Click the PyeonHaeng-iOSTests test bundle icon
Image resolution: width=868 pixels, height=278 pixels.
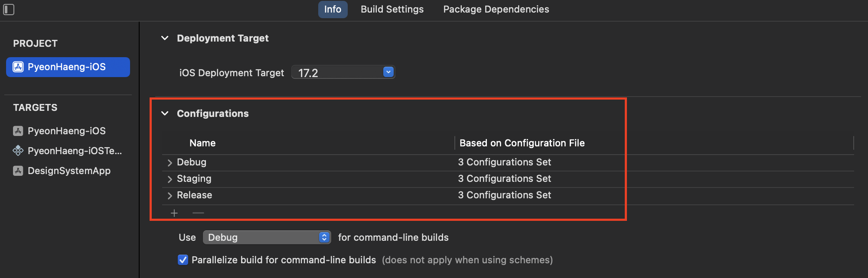18,151
